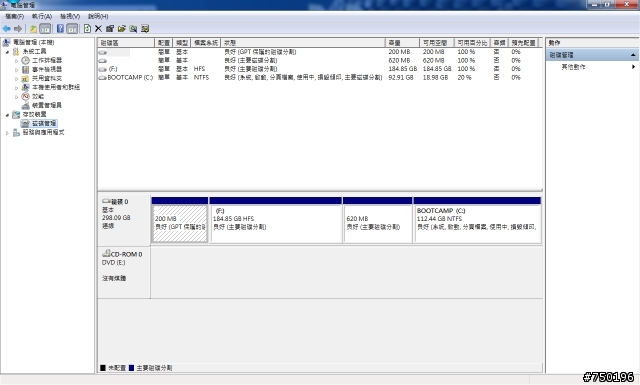Go forward with the right arrow toolbar icon
640x385 pixels.
18,29
